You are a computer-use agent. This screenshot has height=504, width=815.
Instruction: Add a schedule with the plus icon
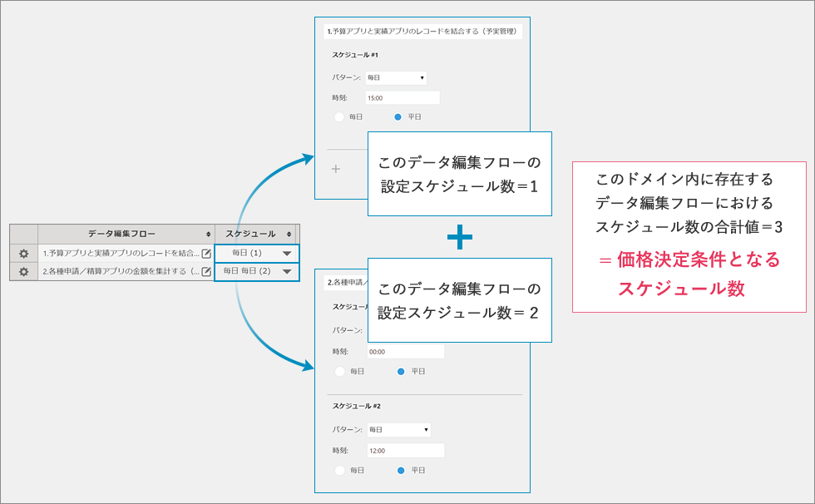coord(336,169)
